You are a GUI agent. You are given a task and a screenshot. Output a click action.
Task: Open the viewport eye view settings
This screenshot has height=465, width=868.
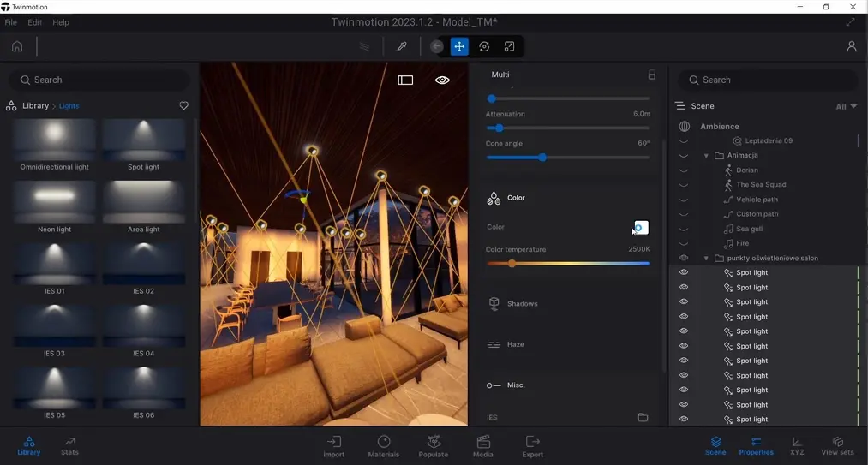442,80
